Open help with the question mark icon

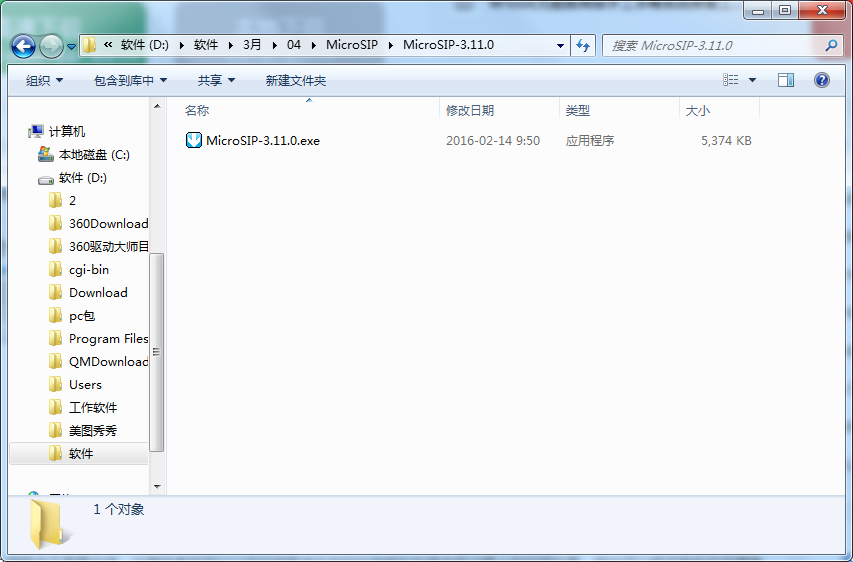pos(821,80)
